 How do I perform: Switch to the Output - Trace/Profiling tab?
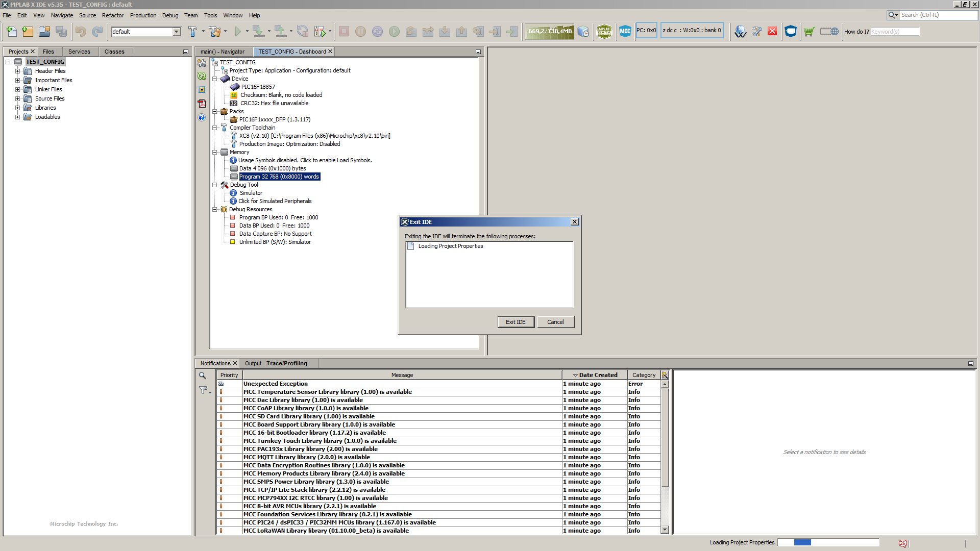tap(276, 363)
